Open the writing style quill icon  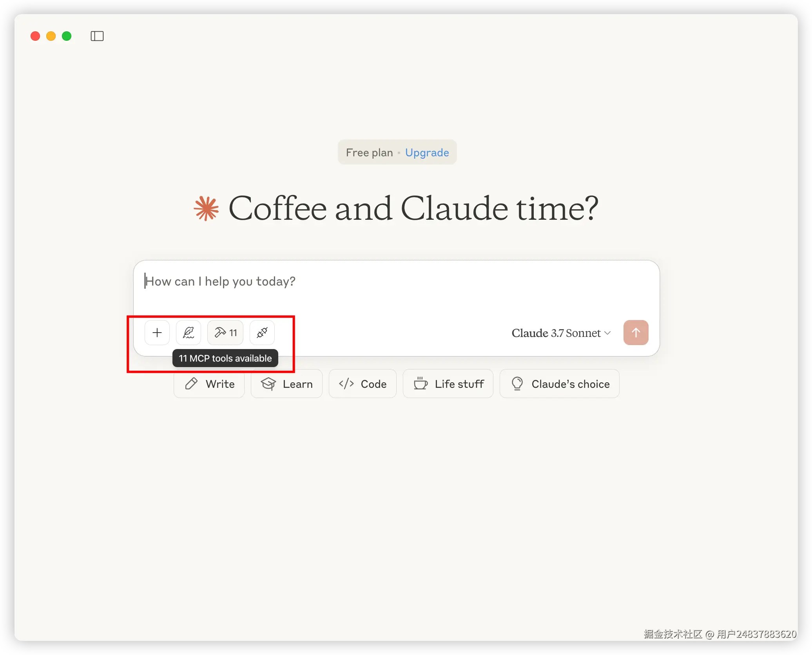click(x=188, y=333)
